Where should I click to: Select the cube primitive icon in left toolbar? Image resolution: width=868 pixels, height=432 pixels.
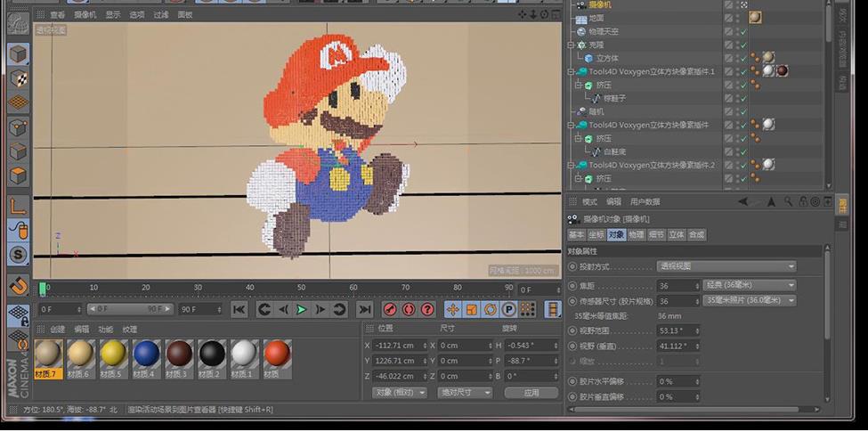19,54
